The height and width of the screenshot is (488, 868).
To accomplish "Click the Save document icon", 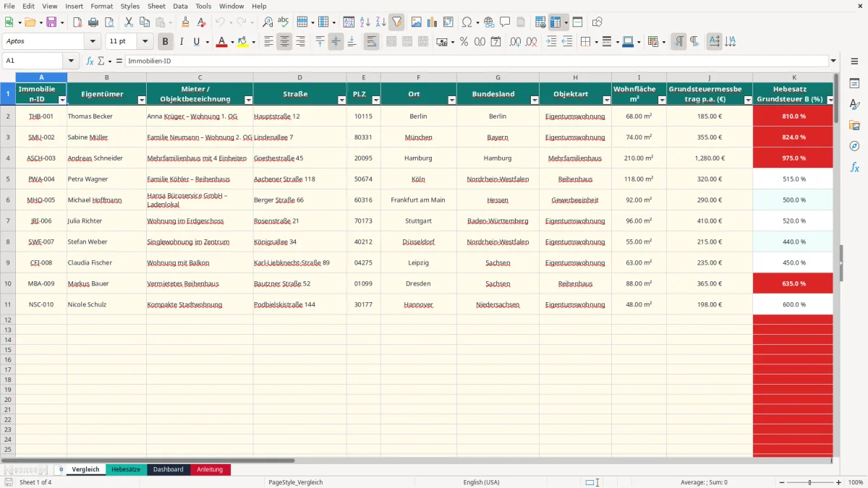I will [51, 22].
